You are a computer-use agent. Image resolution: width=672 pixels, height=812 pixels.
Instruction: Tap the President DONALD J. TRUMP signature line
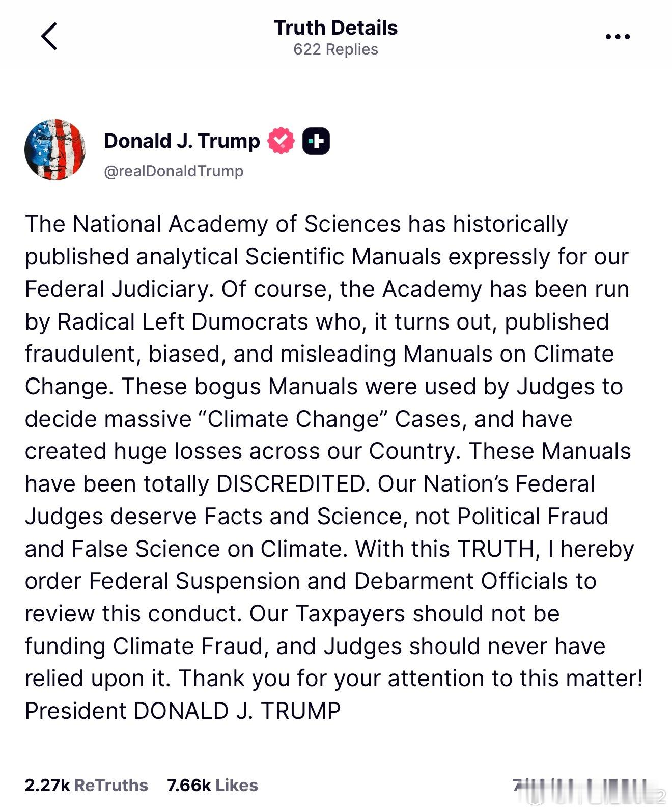tap(183, 711)
